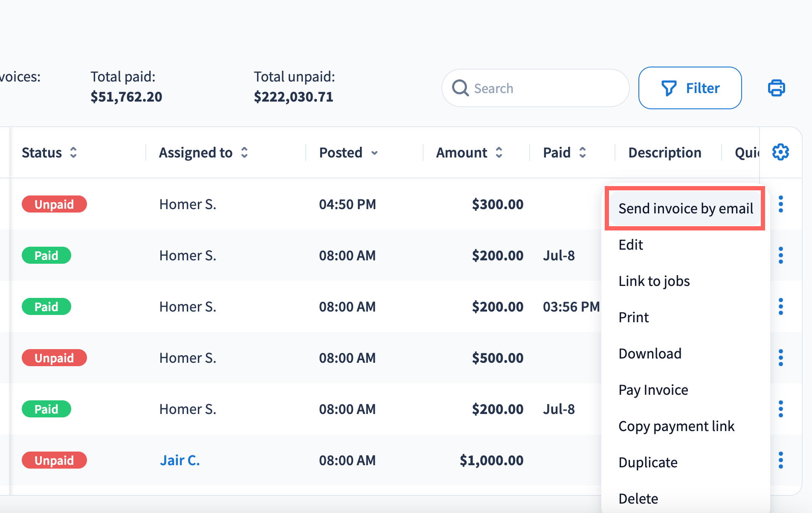Click the printer icon beside Filter

(x=776, y=88)
